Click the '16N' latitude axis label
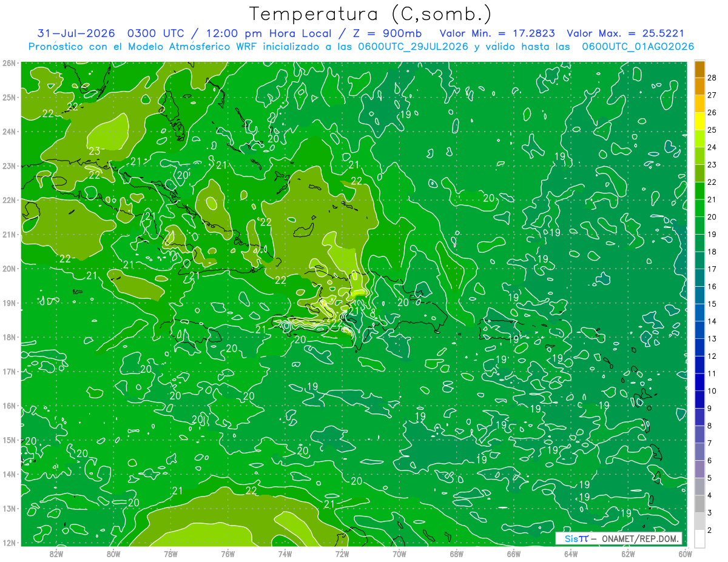The width and height of the screenshot is (728, 562). [10, 406]
